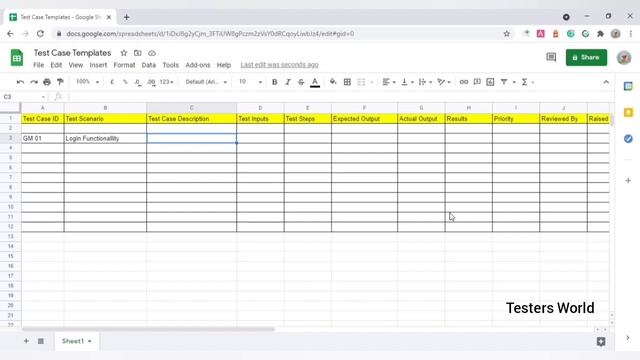Screen dimensions: 640x360
Task: Open Keep in the side panel
Action: tap(628, 112)
